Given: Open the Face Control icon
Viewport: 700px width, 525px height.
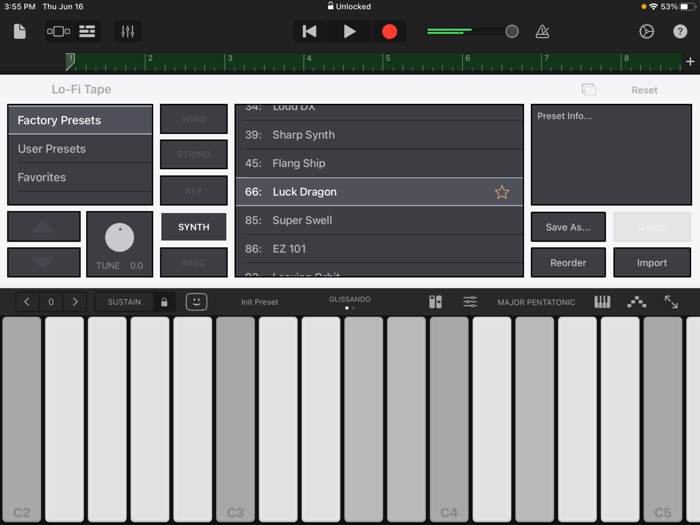Looking at the screenshot, I should [x=196, y=302].
